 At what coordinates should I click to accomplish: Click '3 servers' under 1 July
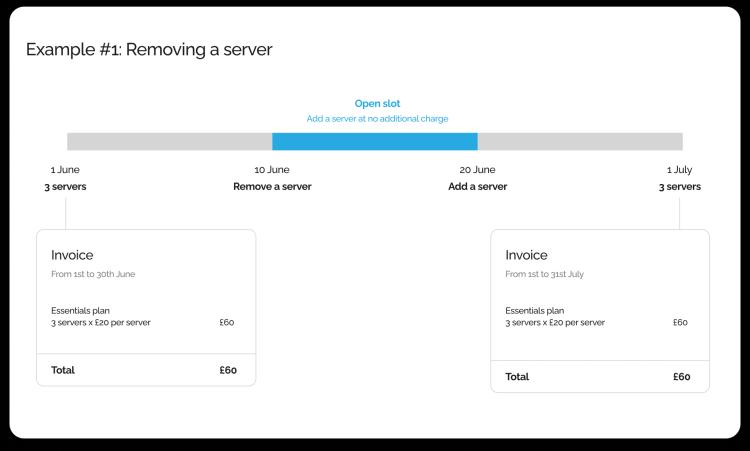coord(679,186)
